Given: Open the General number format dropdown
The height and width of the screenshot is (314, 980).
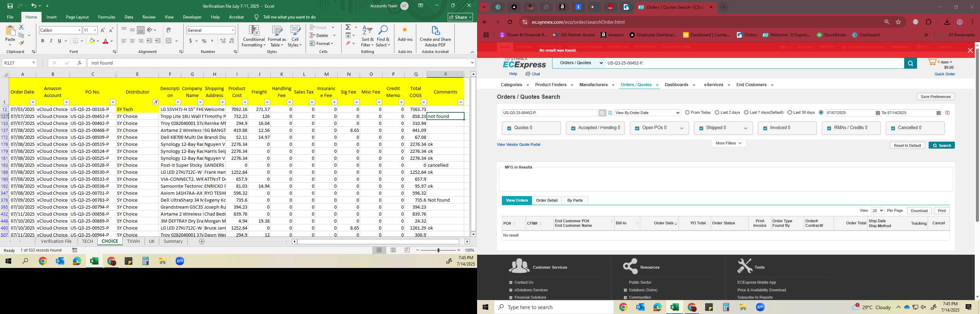Looking at the screenshot, I should coord(233,30).
